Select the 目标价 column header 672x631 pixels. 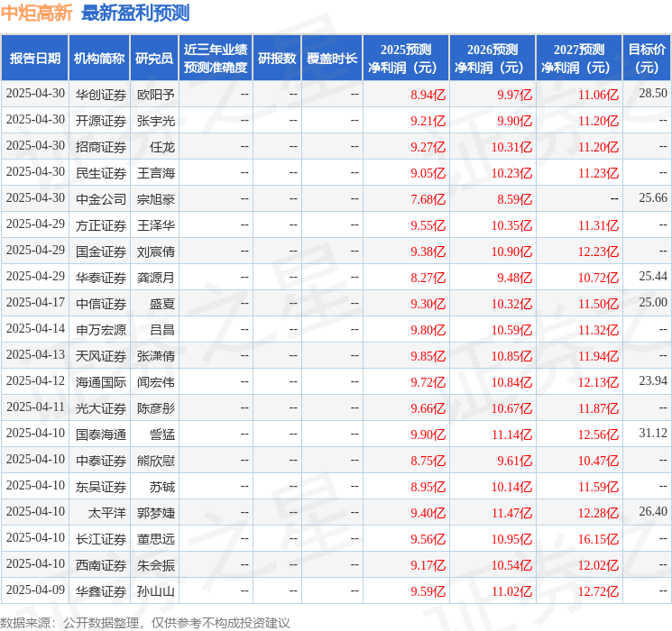[x=647, y=59]
